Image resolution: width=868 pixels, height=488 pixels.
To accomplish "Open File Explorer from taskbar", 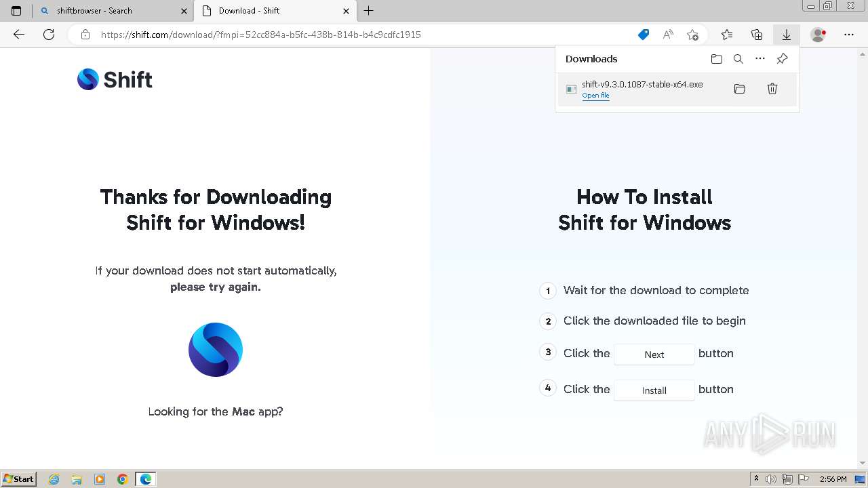I will pos(77,479).
